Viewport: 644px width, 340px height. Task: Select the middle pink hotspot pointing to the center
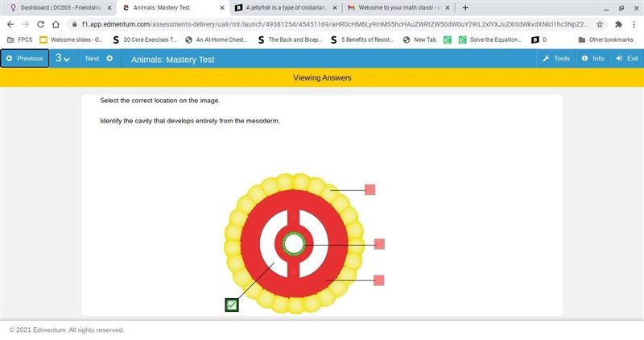(379, 244)
